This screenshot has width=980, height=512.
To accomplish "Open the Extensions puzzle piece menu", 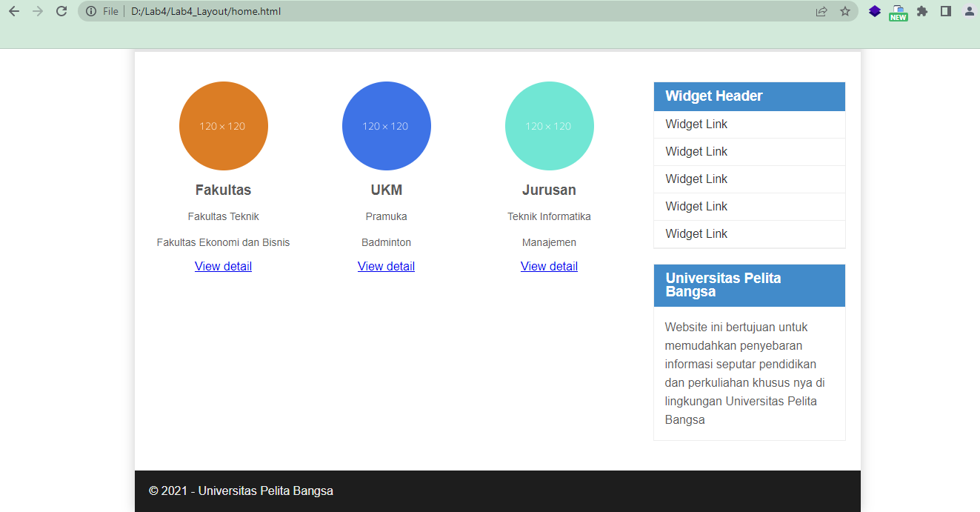I will pyautogui.click(x=921, y=11).
